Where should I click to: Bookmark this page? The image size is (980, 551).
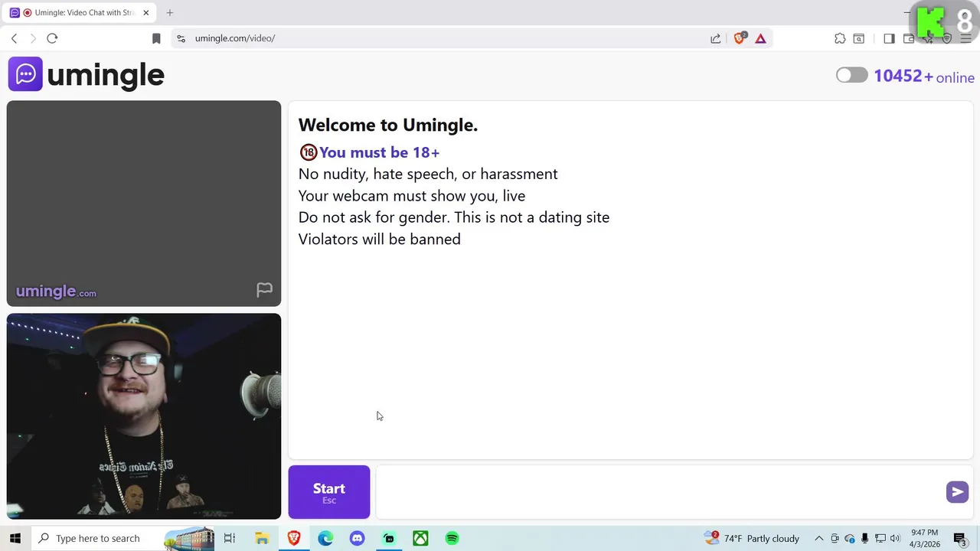click(156, 38)
